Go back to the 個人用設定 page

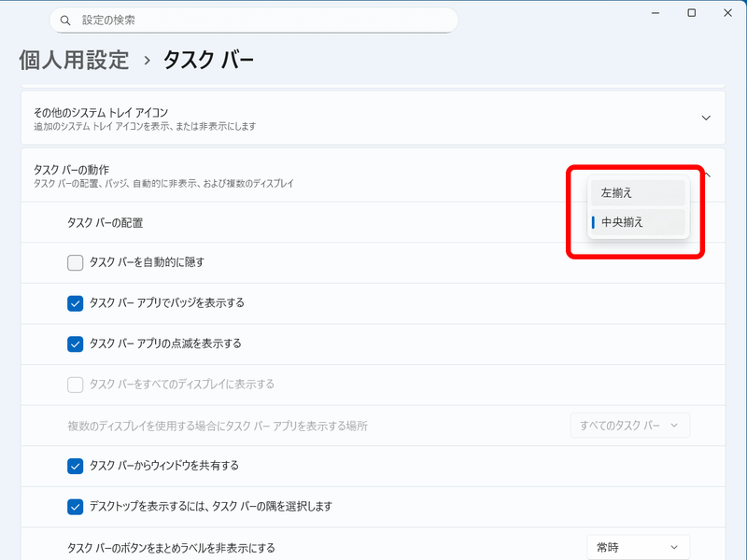click(x=72, y=59)
